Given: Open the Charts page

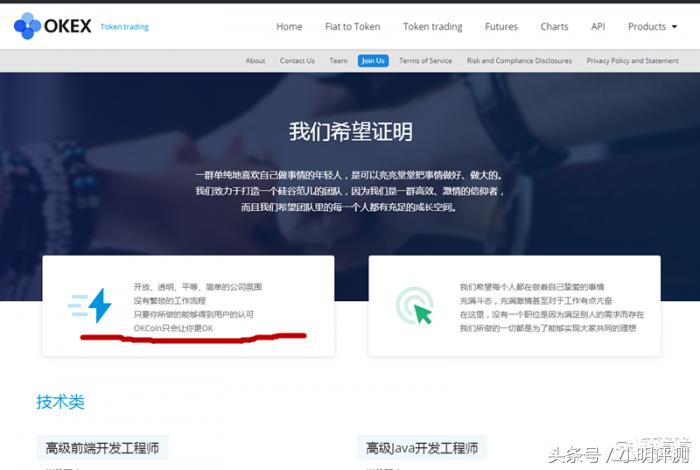Looking at the screenshot, I should (x=554, y=27).
